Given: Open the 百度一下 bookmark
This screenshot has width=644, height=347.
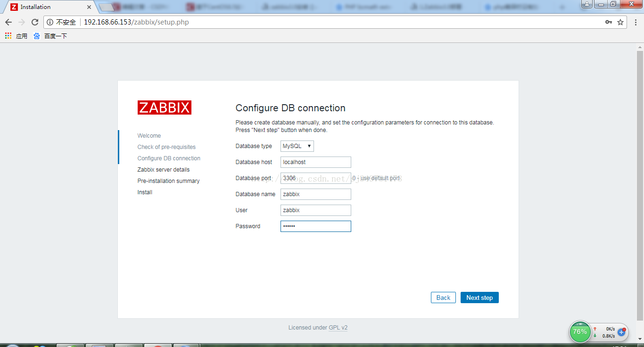Looking at the screenshot, I should [x=50, y=36].
